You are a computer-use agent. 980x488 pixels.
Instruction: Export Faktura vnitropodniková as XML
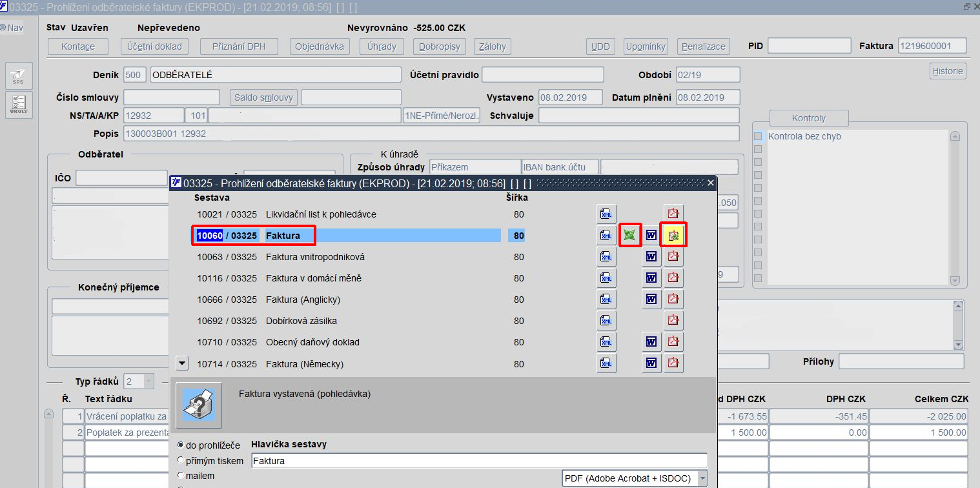tap(606, 257)
